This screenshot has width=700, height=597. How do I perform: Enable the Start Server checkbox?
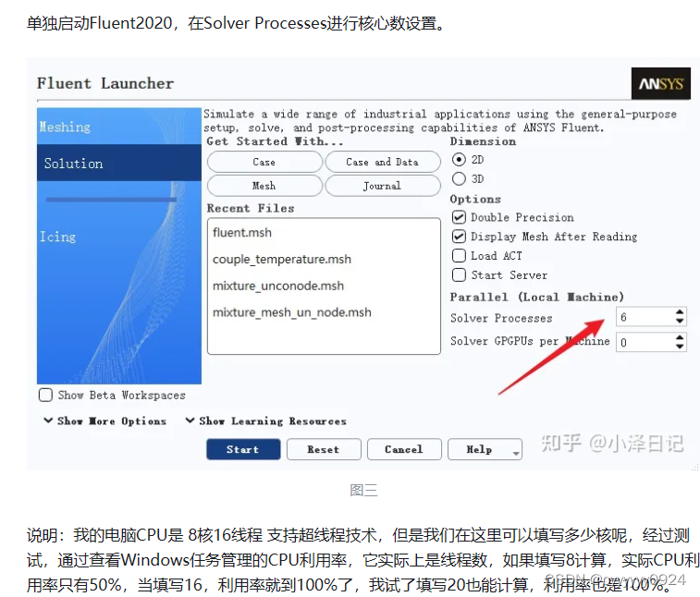[459, 274]
